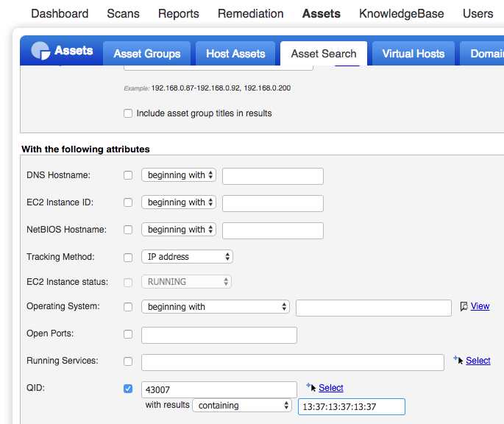Open the Tracking Method IP address dropdown
This screenshot has height=424, width=504.
coord(187,257)
